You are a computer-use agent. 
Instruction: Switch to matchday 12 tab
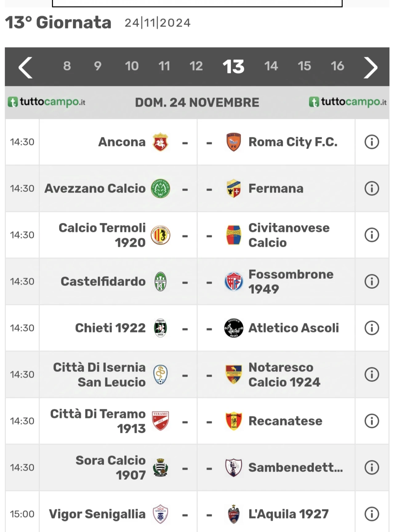(196, 66)
